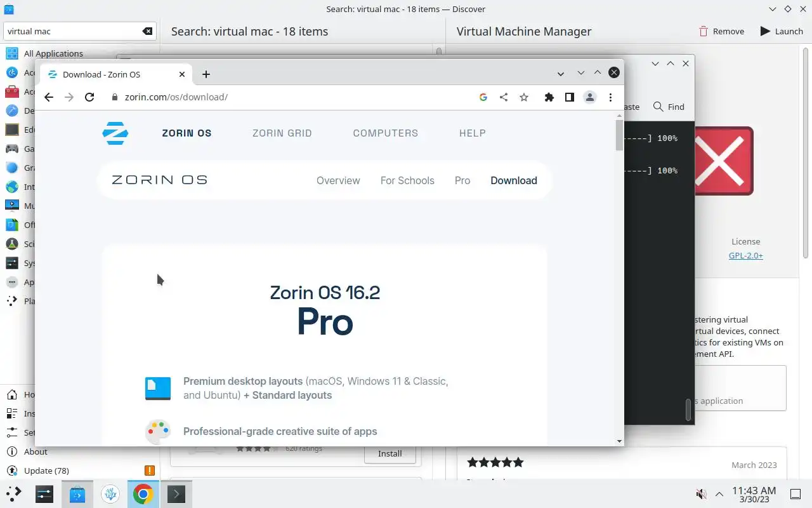Select the Download tab on Zorin page
This screenshot has height=508, width=812.
click(x=514, y=180)
